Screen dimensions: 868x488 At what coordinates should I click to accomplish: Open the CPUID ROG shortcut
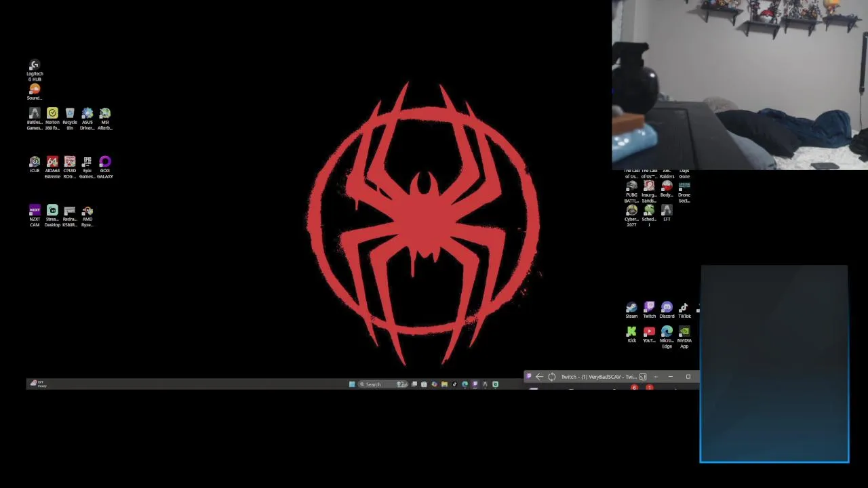pyautogui.click(x=70, y=167)
